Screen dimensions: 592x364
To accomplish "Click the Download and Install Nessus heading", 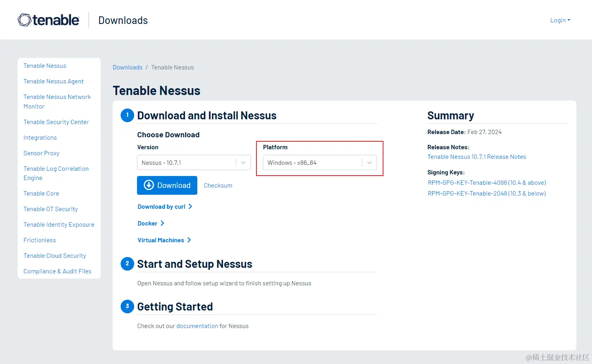I will tap(207, 116).
